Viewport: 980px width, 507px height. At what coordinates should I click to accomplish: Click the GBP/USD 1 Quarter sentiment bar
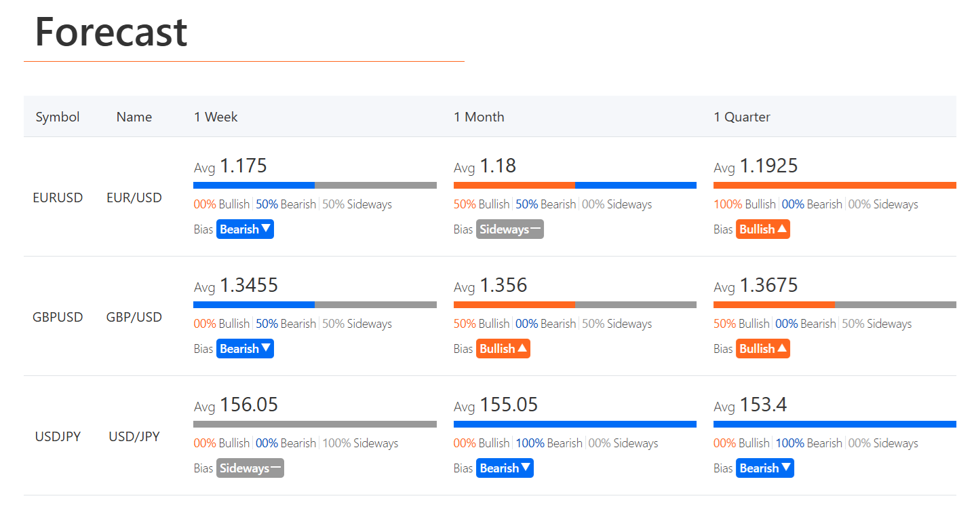click(835, 305)
